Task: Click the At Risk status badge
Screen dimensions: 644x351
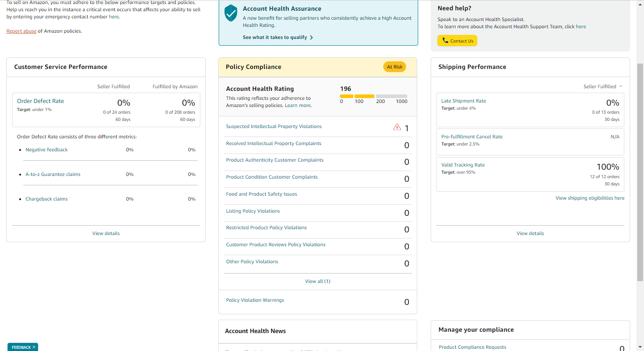Action: (394, 67)
